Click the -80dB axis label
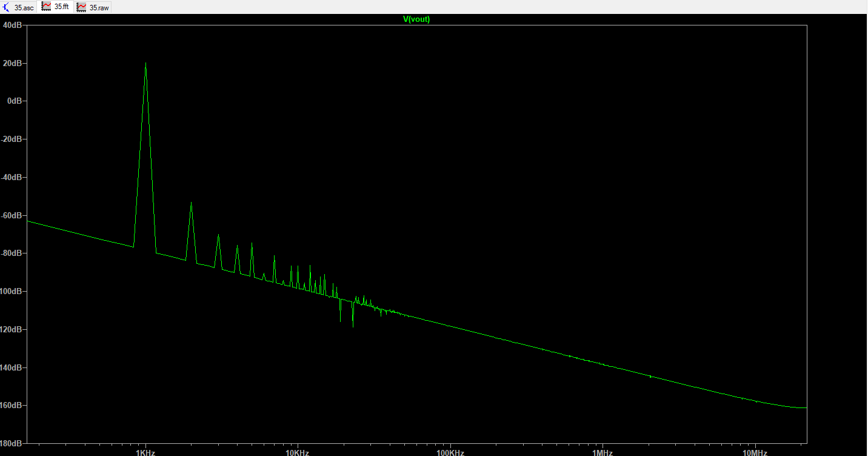 tap(12, 253)
